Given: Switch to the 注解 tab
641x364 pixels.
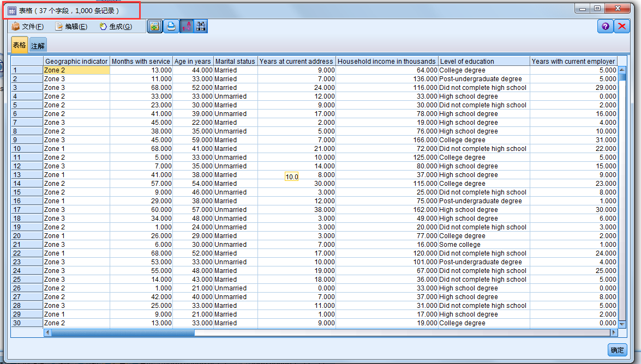Looking at the screenshot, I should 38,45.
